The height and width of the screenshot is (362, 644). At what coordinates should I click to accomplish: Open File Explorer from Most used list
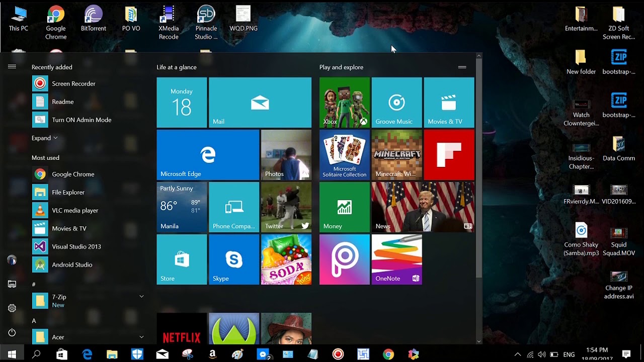[88, 192]
